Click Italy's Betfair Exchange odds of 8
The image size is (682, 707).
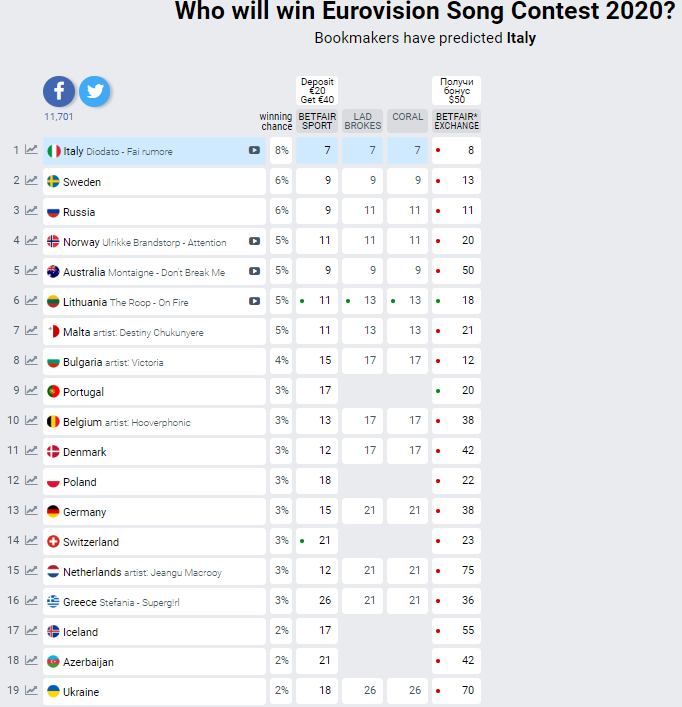click(x=456, y=150)
